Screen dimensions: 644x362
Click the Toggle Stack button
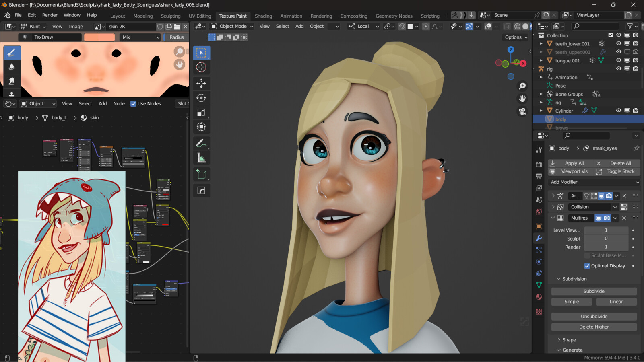click(x=617, y=171)
